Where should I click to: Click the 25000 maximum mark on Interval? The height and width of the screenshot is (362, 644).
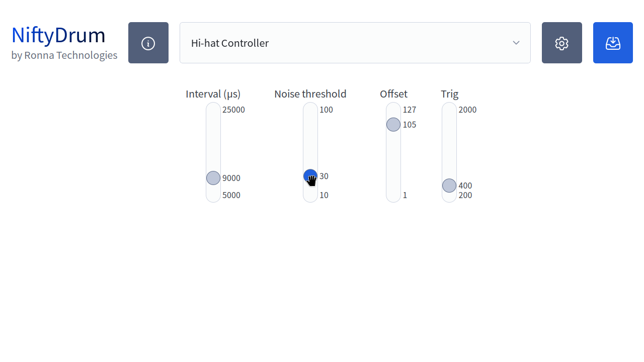[233, 110]
